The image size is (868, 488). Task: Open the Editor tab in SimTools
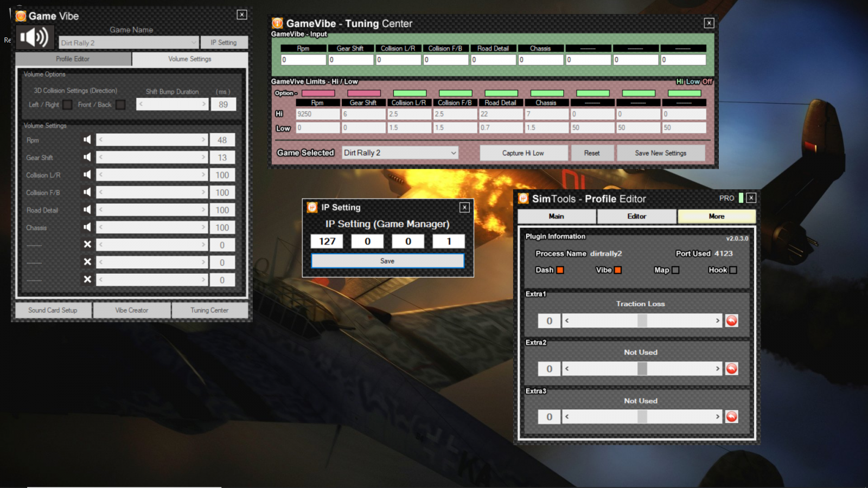pos(636,216)
